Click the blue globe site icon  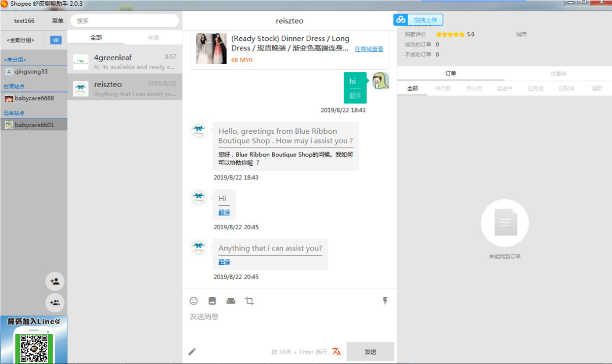[x=56, y=40]
